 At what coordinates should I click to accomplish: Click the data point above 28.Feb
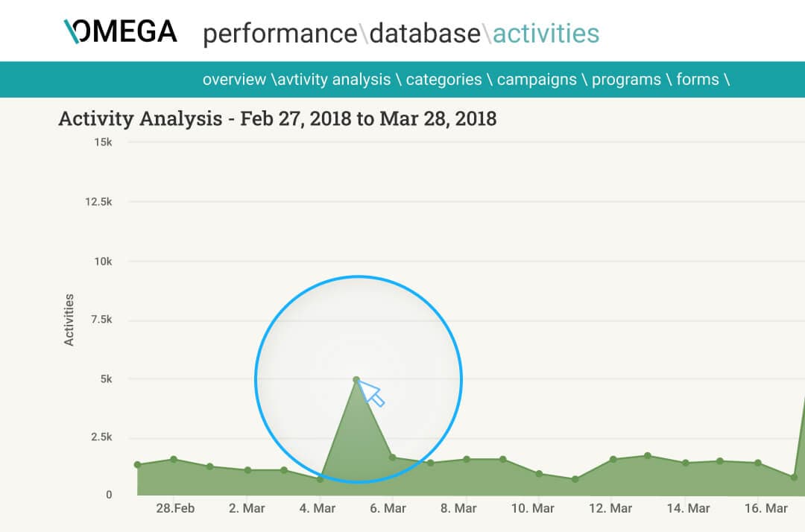coord(174,459)
